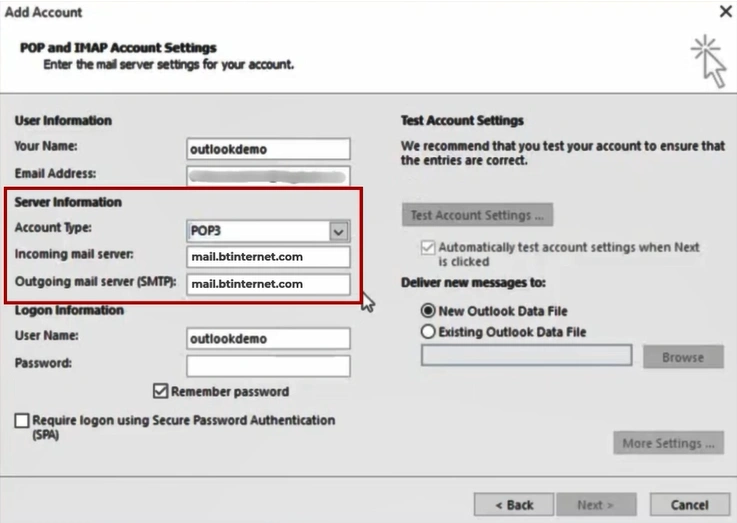Click the Incoming mail server field
This screenshot has width=737, height=523.
268,257
